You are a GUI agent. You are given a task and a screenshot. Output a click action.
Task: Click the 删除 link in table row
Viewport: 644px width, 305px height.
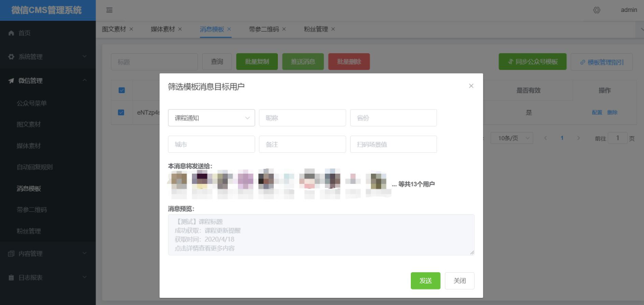pos(612,112)
